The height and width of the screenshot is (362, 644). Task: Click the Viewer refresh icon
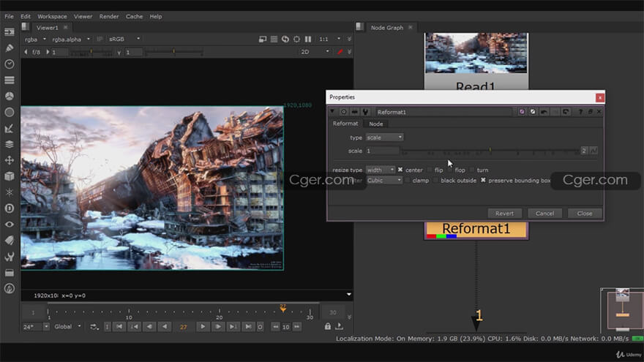(285, 39)
